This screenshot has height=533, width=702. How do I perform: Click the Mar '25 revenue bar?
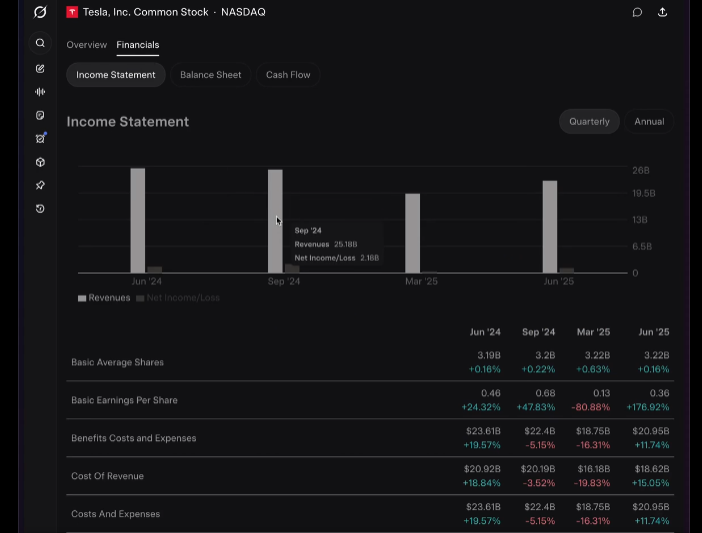[x=413, y=233]
